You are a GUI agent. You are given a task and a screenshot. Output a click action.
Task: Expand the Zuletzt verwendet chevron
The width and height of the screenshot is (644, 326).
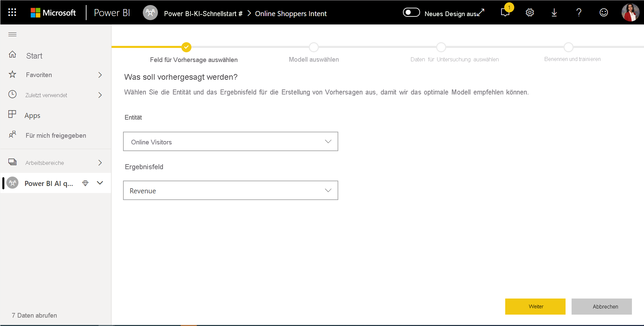pyautogui.click(x=100, y=95)
